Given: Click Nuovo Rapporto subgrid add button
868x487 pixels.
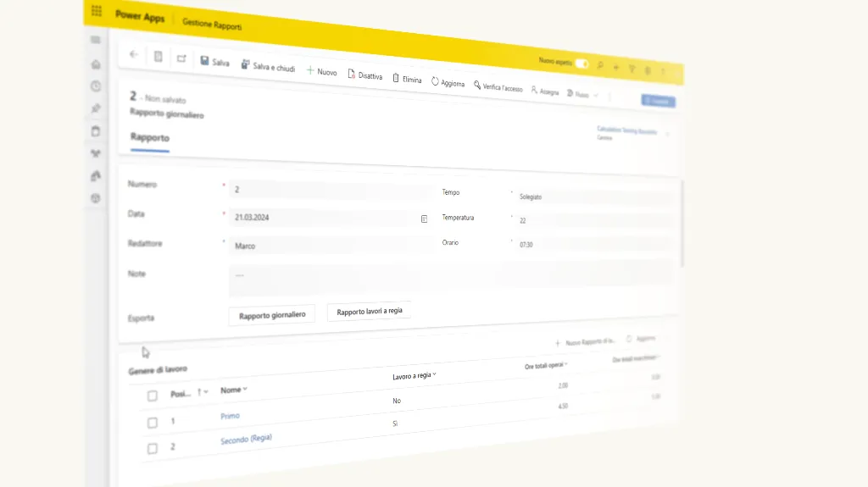Looking at the screenshot, I should [585, 342].
